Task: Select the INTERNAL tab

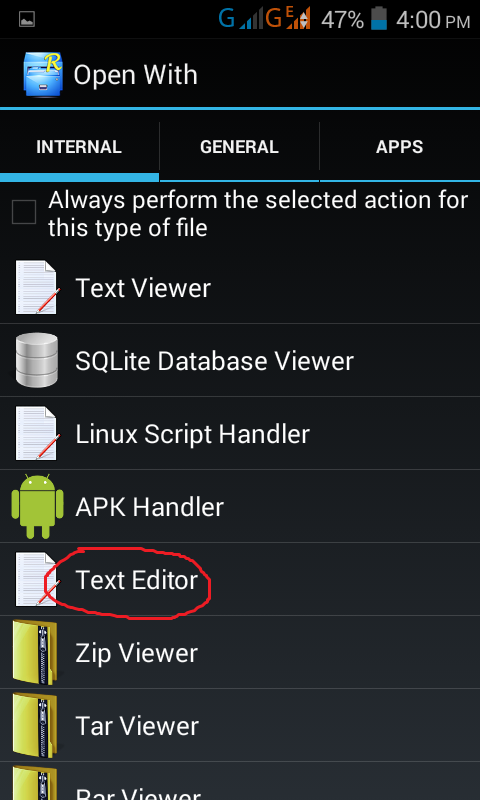Action: 79,147
